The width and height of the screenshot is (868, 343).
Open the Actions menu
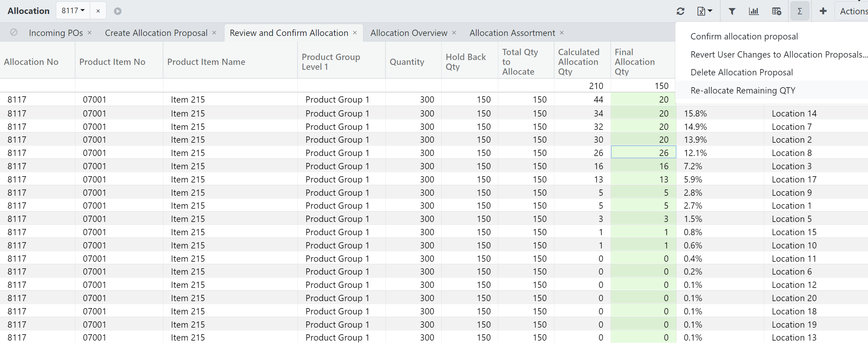coord(853,11)
